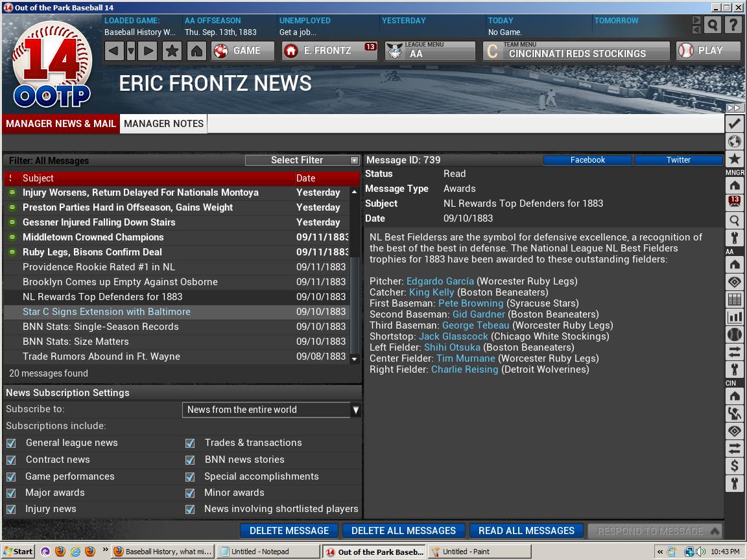
Task: Click the message list scrollbar down arrow
Action: (x=354, y=358)
